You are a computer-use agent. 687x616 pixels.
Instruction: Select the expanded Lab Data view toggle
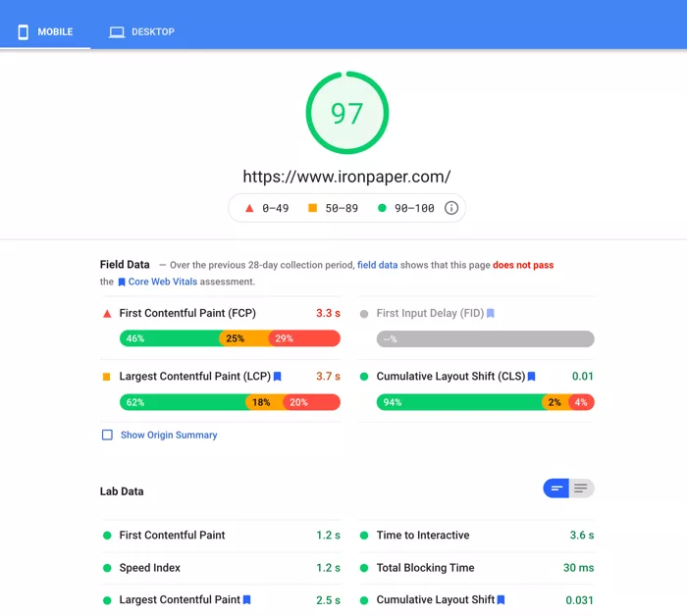[581, 488]
